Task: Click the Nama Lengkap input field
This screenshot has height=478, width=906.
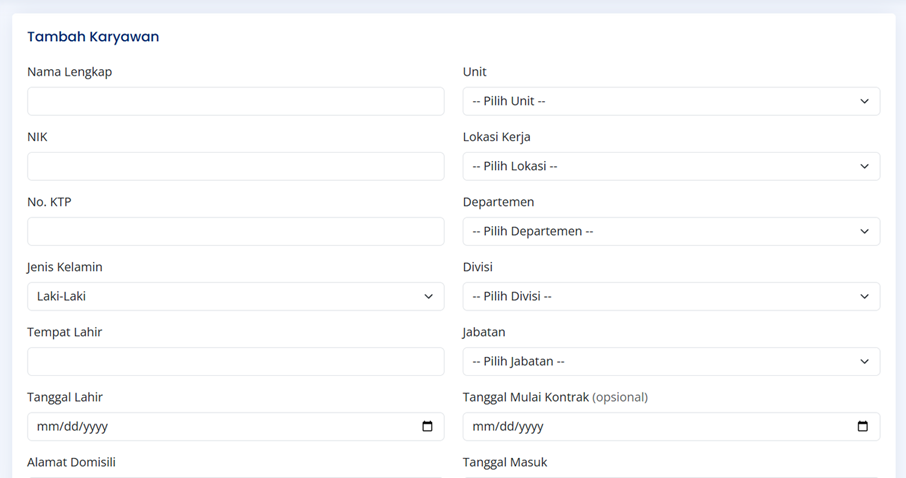Action: [236, 101]
